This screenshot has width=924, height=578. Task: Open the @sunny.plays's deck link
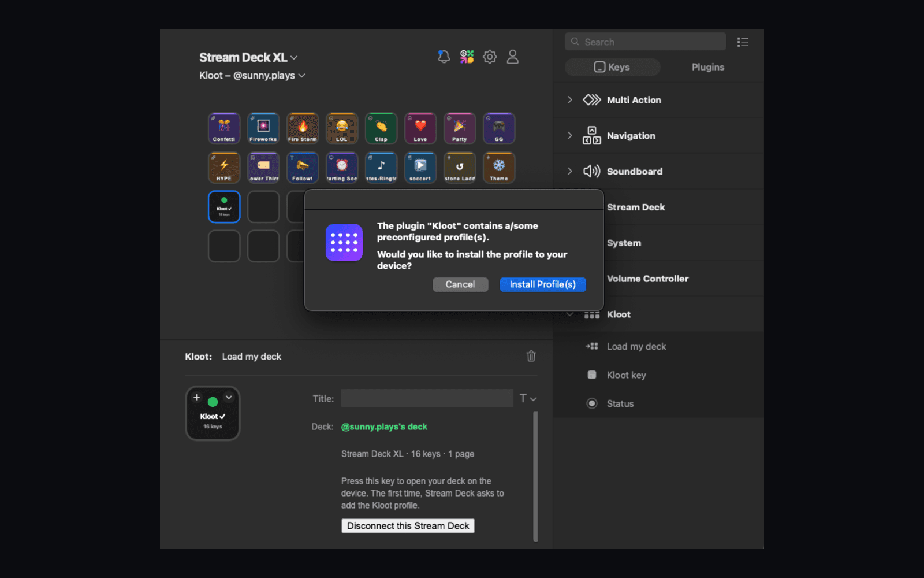point(384,427)
